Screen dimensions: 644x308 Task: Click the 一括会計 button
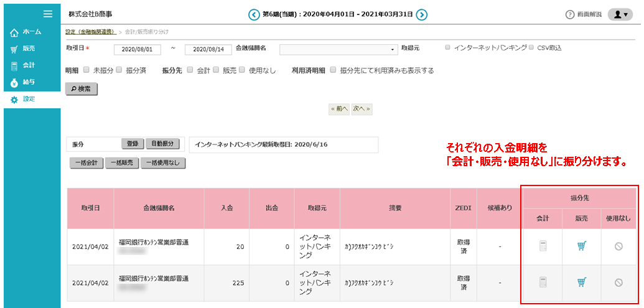coord(86,163)
